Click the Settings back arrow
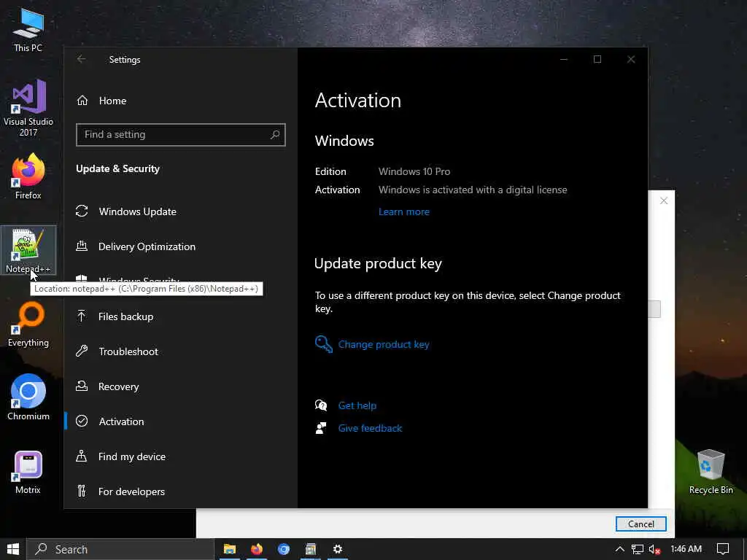 click(82, 59)
